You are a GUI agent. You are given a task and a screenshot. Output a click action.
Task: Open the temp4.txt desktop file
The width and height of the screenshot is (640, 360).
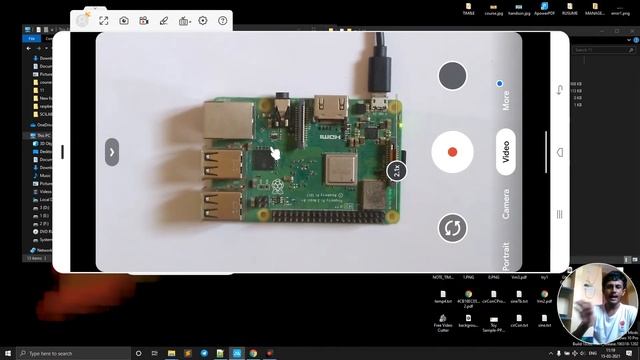(443, 297)
